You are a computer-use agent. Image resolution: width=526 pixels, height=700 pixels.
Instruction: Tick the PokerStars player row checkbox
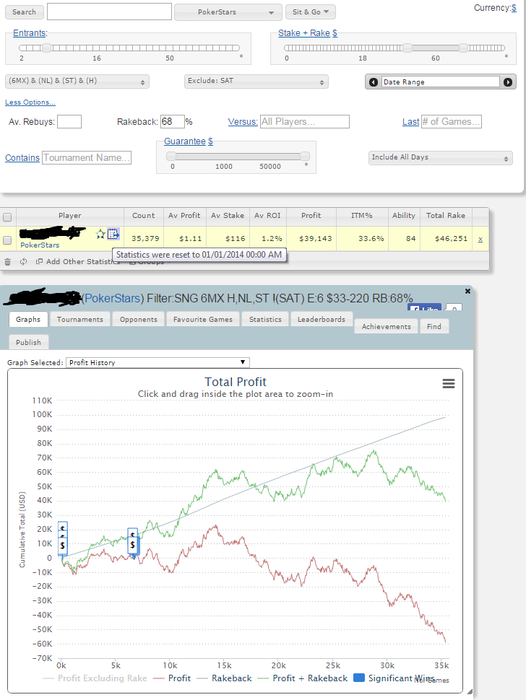(7, 240)
